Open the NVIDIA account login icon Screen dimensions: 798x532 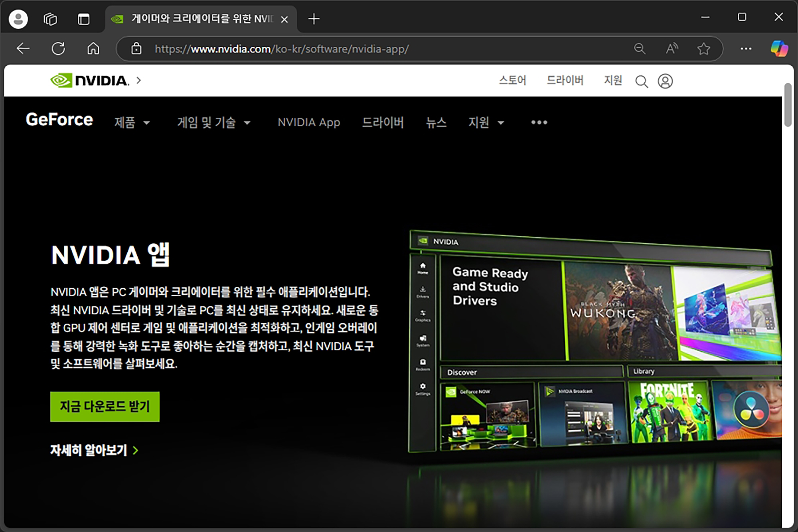point(665,81)
